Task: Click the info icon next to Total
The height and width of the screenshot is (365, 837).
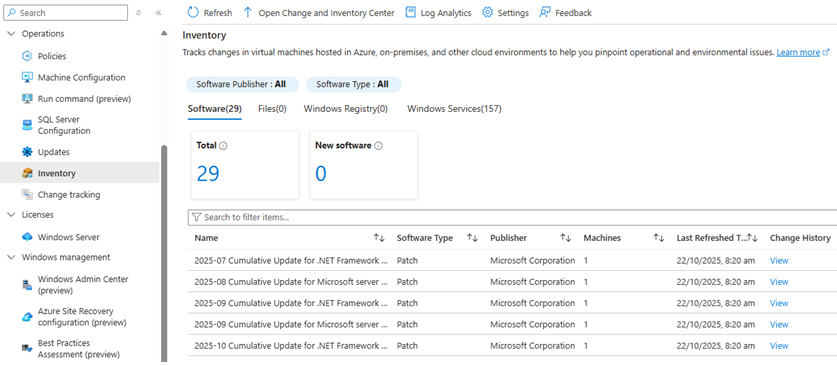Action: pos(223,146)
